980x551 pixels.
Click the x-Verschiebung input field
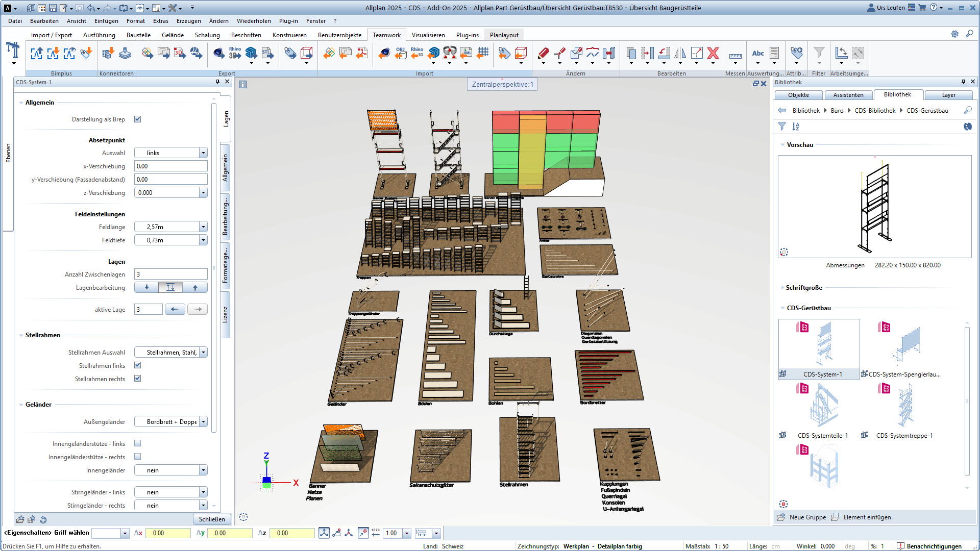click(171, 166)
